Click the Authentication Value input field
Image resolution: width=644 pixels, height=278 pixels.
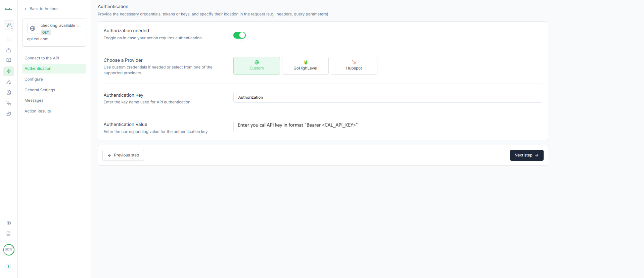387,127
